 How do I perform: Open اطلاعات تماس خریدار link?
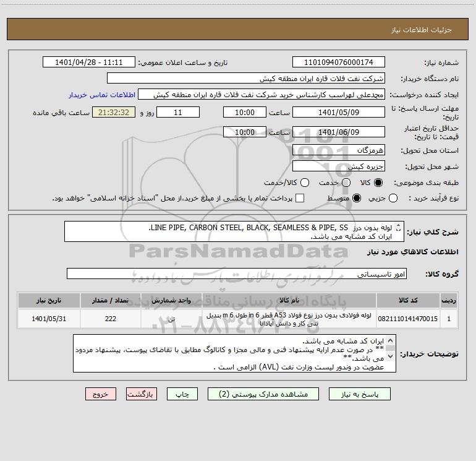pos(102,95)
